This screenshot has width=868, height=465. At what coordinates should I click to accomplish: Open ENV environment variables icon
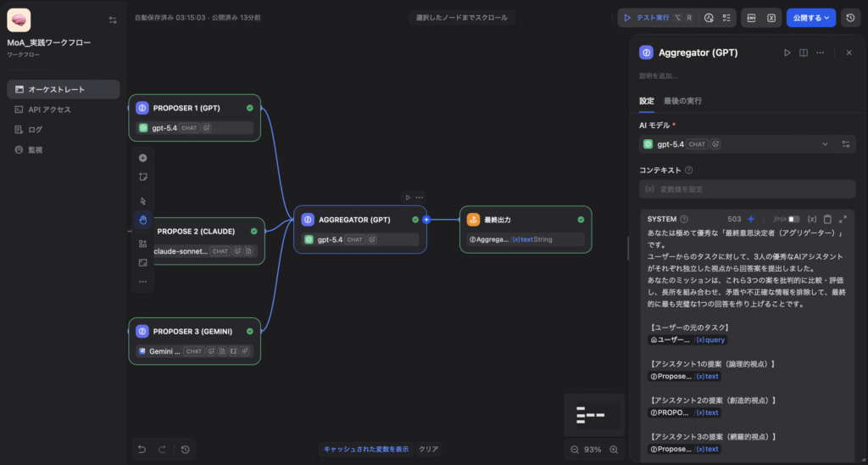tap(751, 18)
